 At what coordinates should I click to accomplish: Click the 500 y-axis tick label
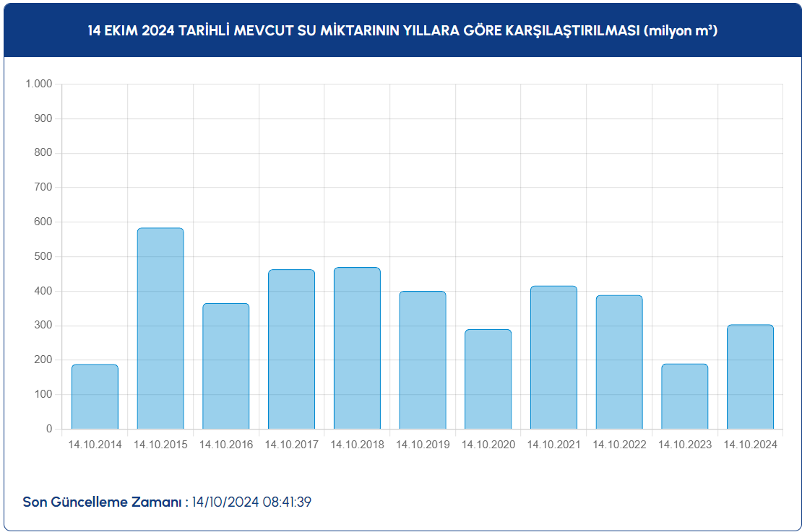[43, 256]
